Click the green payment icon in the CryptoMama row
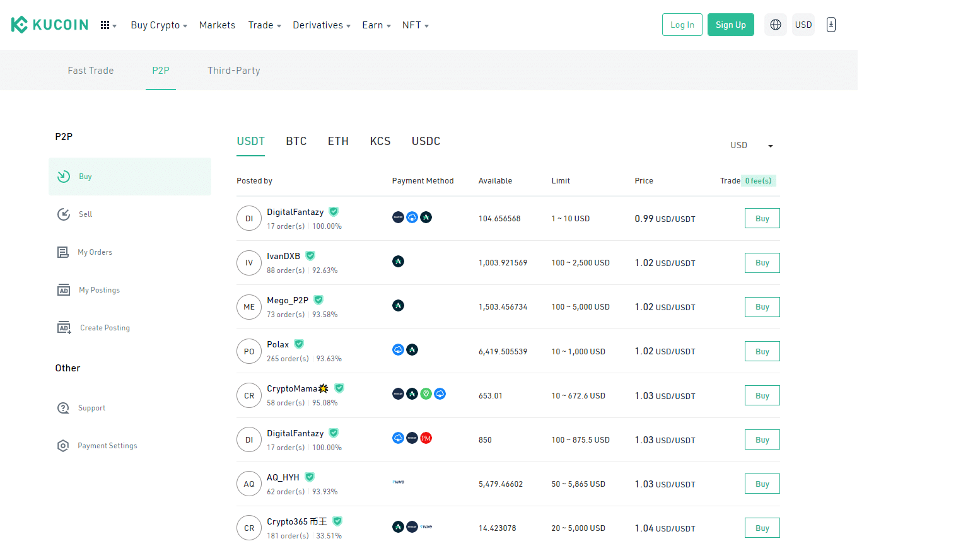The height and width of the screenshot is (546, 980). 426,394
